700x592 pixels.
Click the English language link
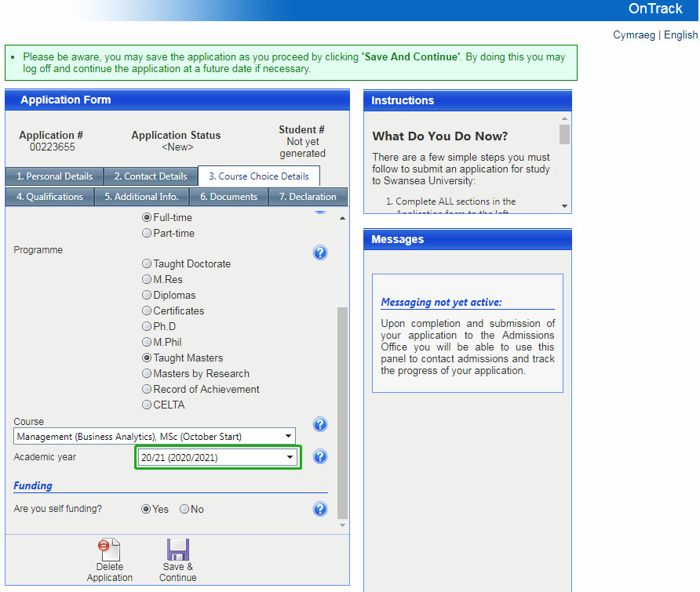pos(680,35)
